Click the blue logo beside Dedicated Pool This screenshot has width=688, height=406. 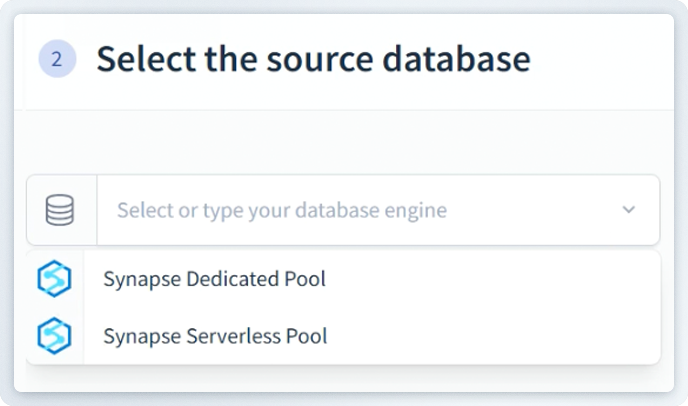tap(54, 279)
